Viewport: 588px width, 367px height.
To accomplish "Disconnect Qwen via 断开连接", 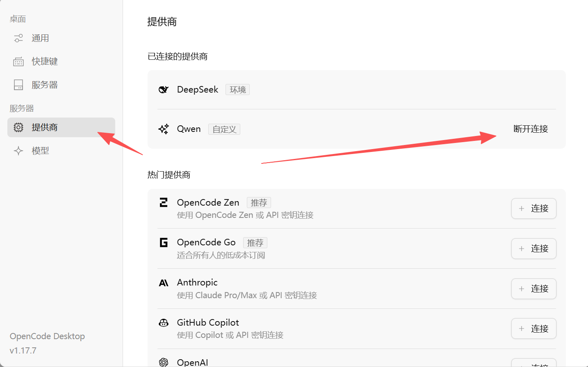I will click(531, 129).
